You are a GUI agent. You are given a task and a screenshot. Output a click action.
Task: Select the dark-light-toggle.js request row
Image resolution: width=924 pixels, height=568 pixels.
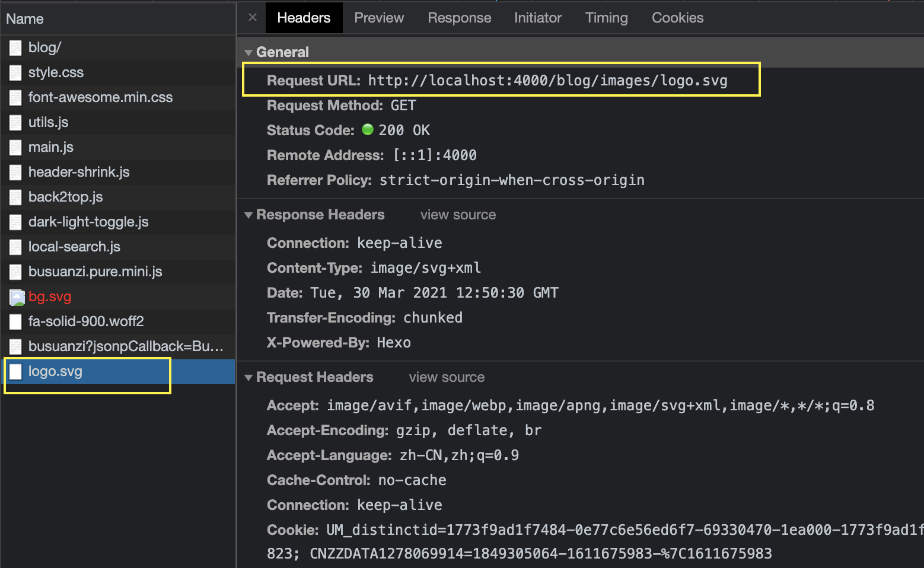click(x=88, y=222)
